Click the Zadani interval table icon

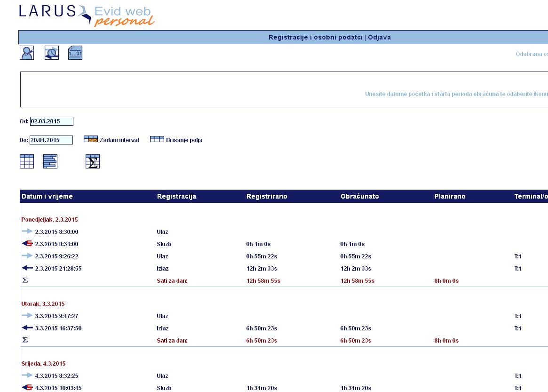tap(90, 139)
